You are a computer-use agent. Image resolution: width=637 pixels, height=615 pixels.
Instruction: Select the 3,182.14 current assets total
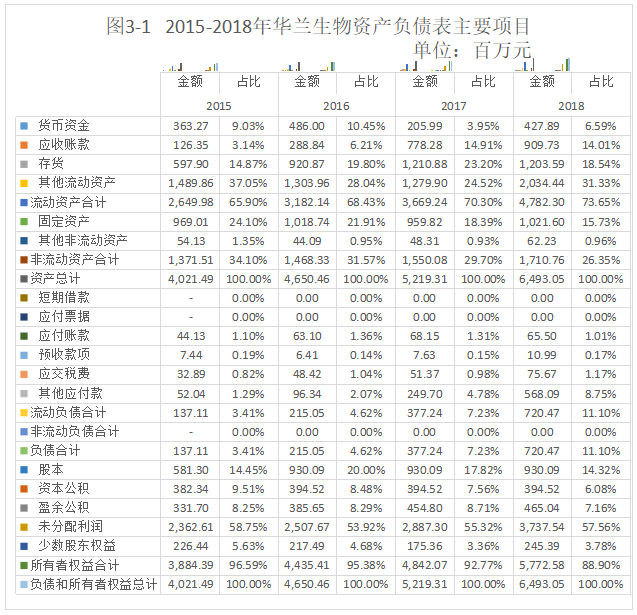coord(307,202)
